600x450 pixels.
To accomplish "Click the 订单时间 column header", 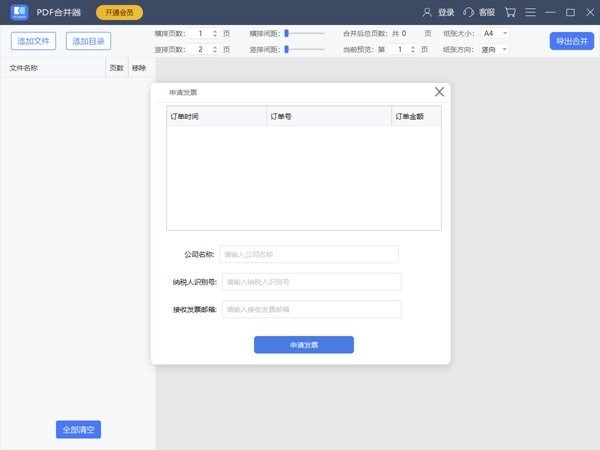I will coord(217,116).
